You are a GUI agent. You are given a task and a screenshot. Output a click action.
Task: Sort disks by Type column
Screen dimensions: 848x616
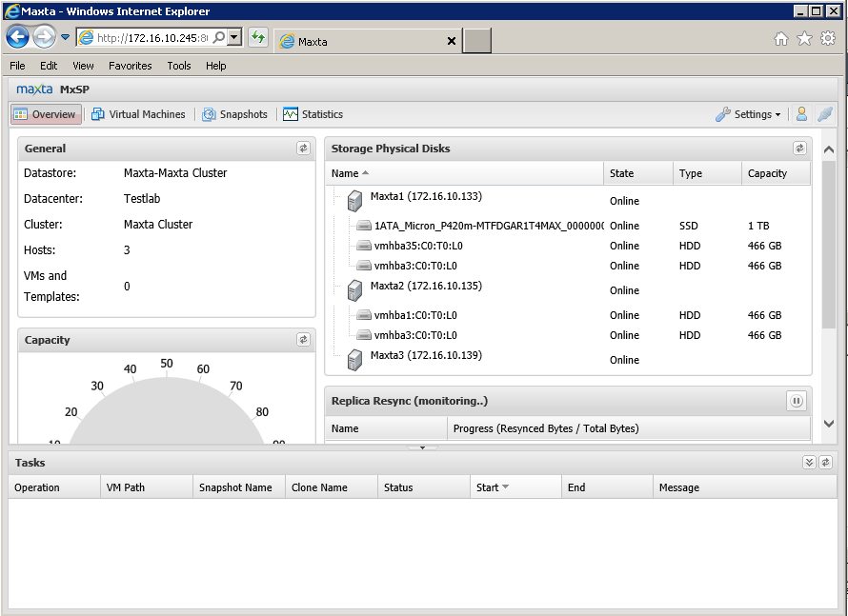[707, 173]
